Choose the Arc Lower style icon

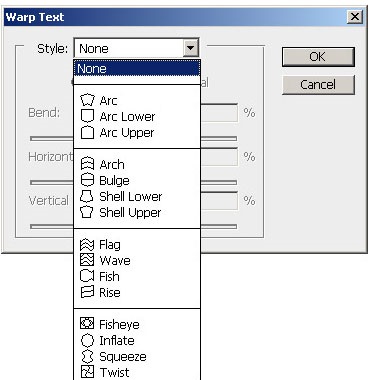pyautogui.click(x=87, y=116)
